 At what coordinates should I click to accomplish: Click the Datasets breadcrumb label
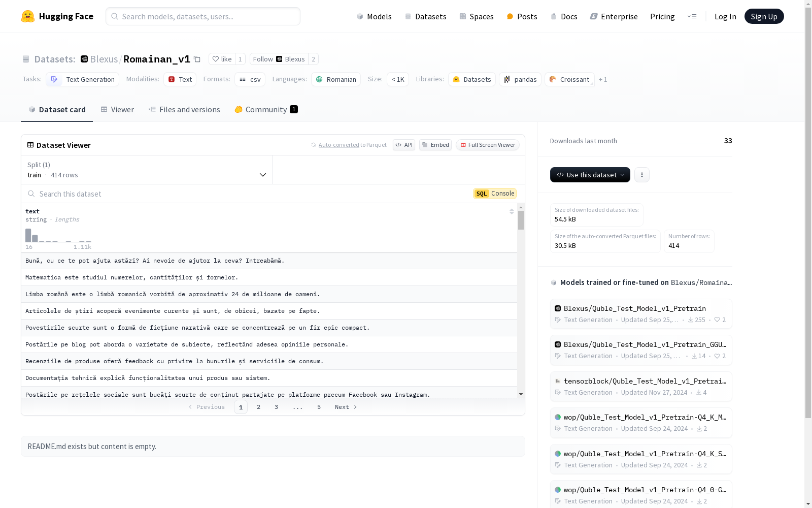54,59
